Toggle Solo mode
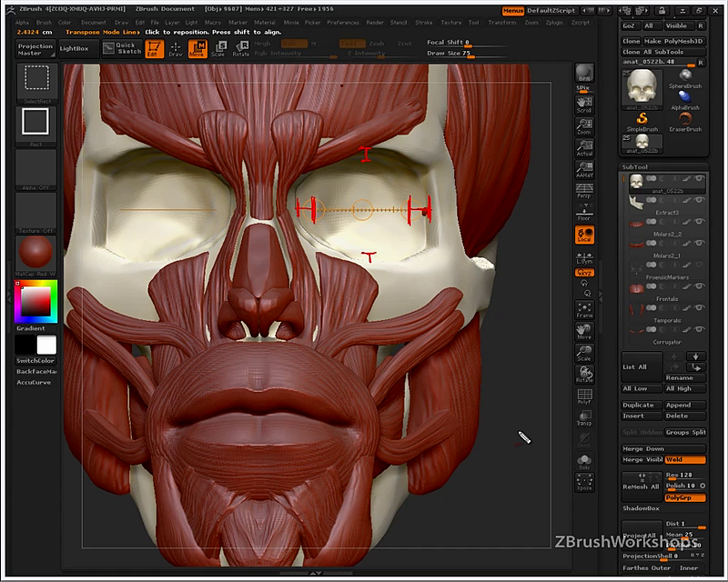 click(584, 461)
